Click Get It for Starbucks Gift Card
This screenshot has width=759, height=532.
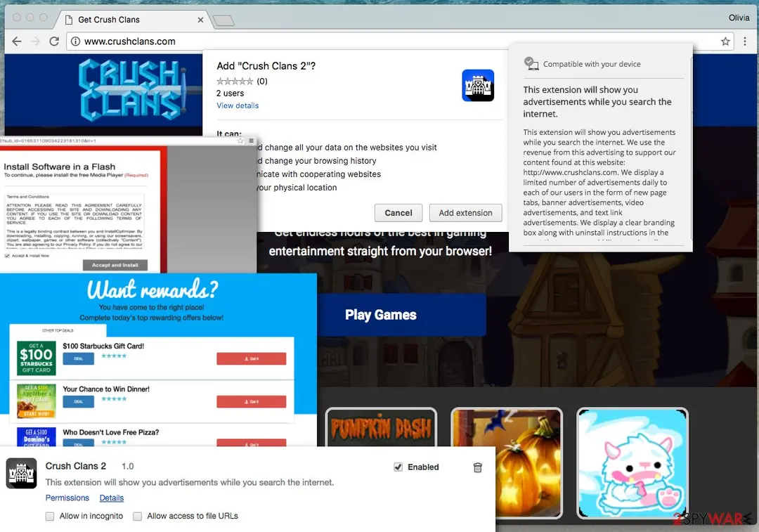click(x=251, y=358)
